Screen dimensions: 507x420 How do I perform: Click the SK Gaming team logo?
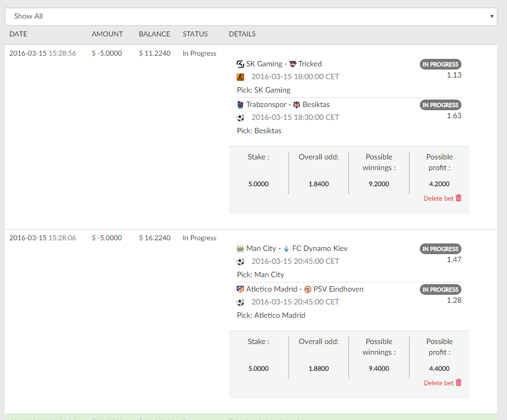240,64
